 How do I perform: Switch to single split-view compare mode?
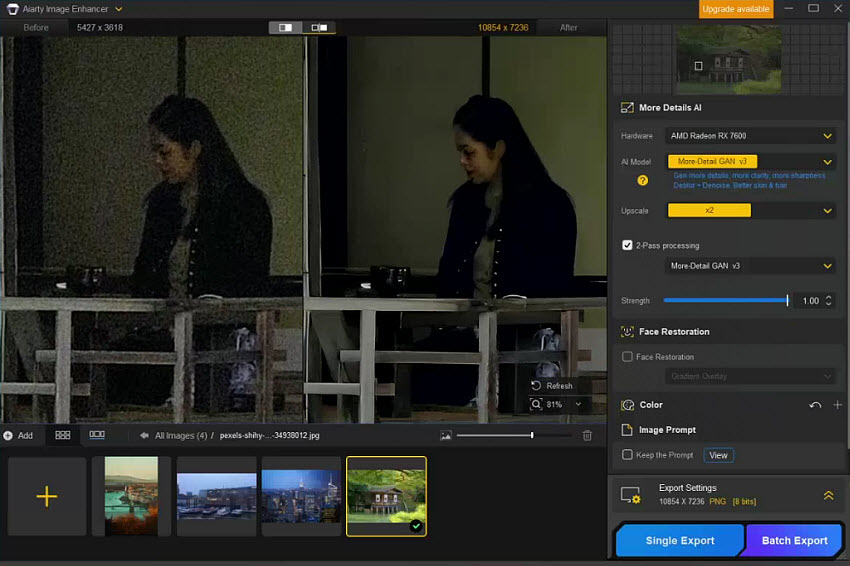285,27
